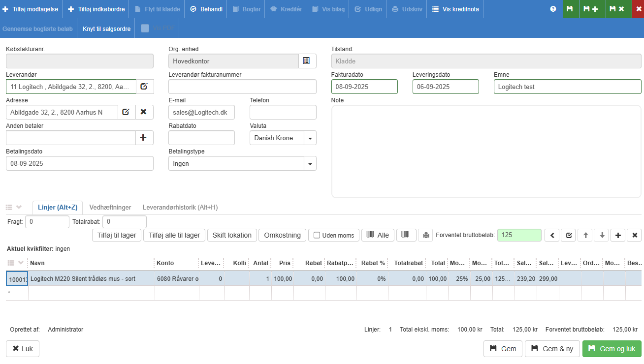Move line down with the down arrow
644x364 pixels.
(602, 235)
